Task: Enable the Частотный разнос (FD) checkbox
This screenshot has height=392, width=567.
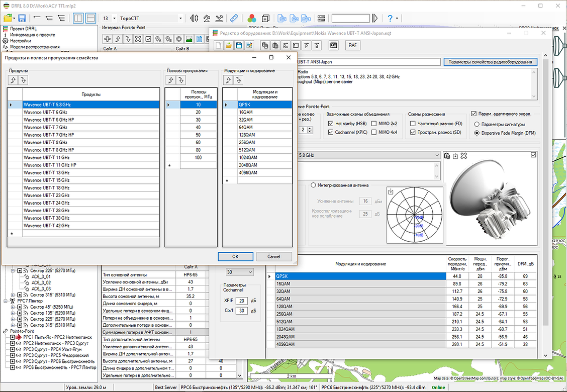Action: [413, 124]
